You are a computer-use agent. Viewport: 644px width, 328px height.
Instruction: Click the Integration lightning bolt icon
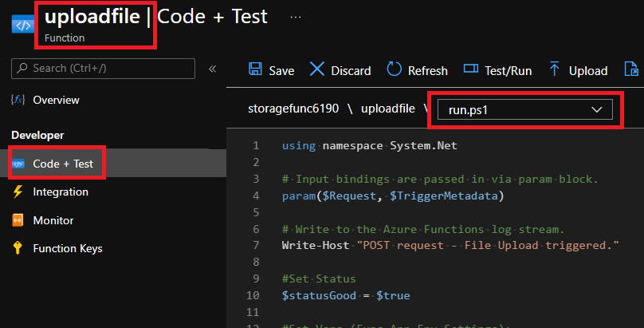[x=18, y=192]
